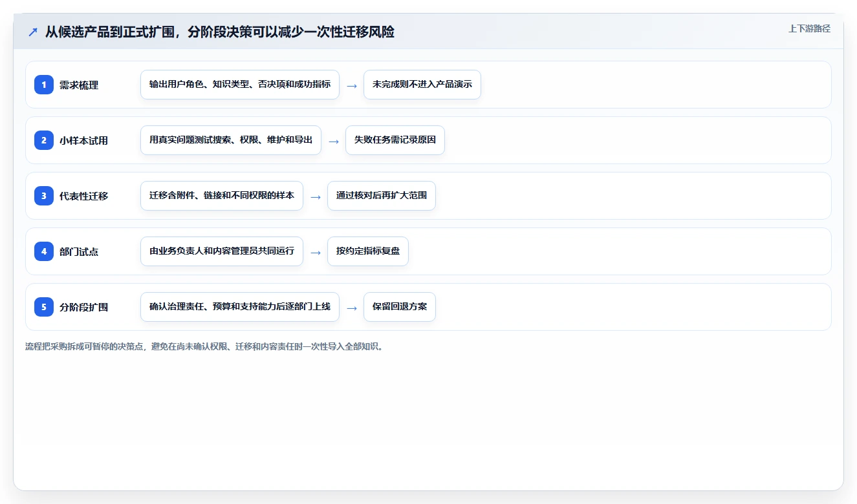The image size is (857, 504).
Task: Select the 部门试点 step label
Action: 79,252
